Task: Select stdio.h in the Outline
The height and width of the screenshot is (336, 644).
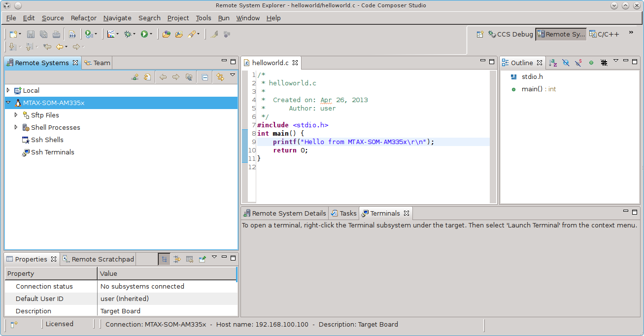Action: point(527,77)
